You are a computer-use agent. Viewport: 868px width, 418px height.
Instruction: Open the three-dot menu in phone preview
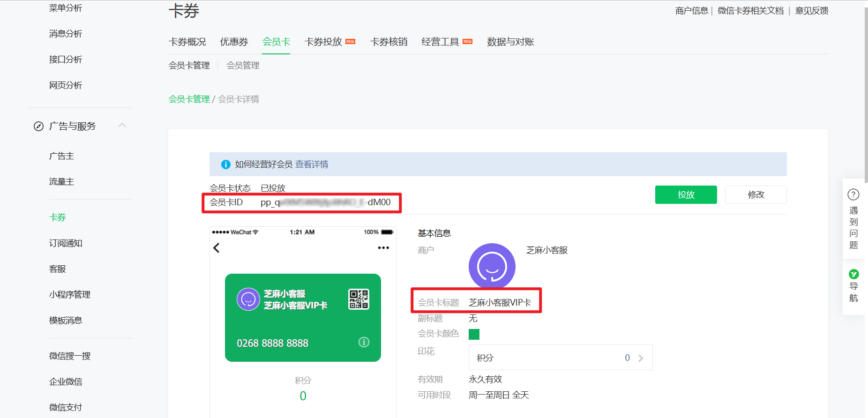click(x=383, y=248)
